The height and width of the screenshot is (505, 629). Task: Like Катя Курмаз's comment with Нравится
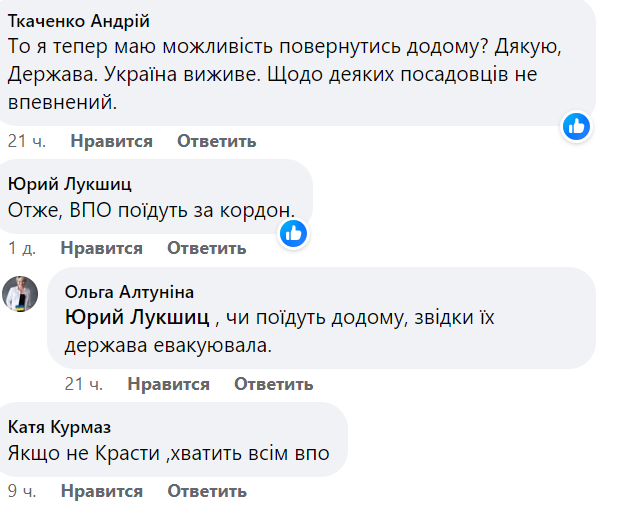[101, 491]
